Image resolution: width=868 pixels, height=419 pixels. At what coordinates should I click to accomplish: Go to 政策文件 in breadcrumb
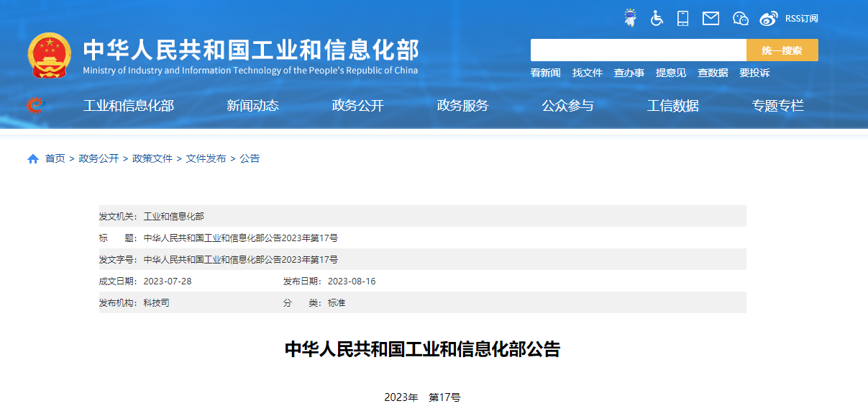tap(152, 158)
